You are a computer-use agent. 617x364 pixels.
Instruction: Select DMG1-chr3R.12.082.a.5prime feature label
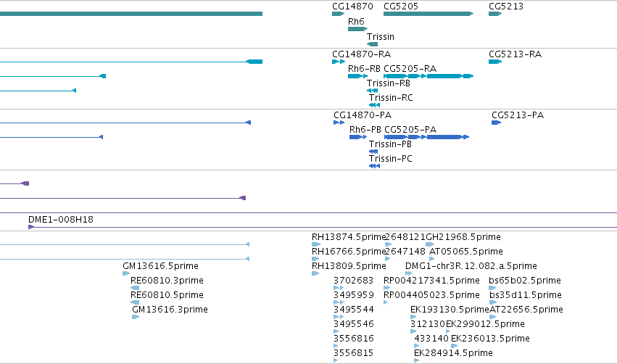(x=471, y=266)
